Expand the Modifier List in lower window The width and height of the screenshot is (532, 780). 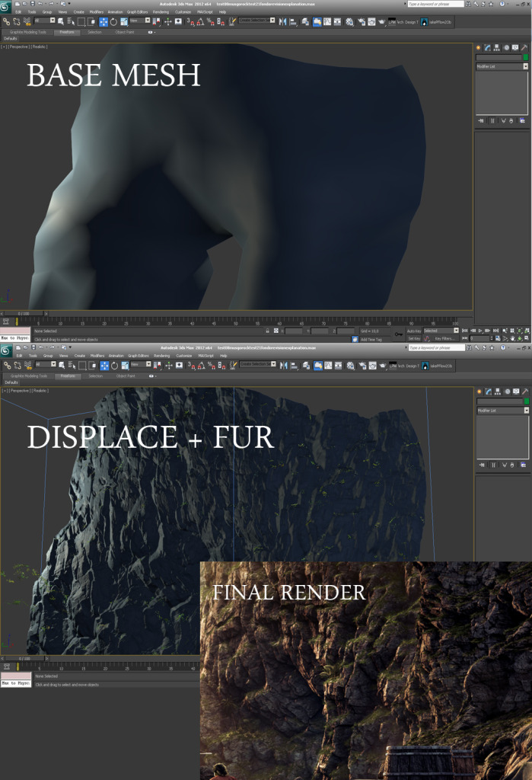502,411
